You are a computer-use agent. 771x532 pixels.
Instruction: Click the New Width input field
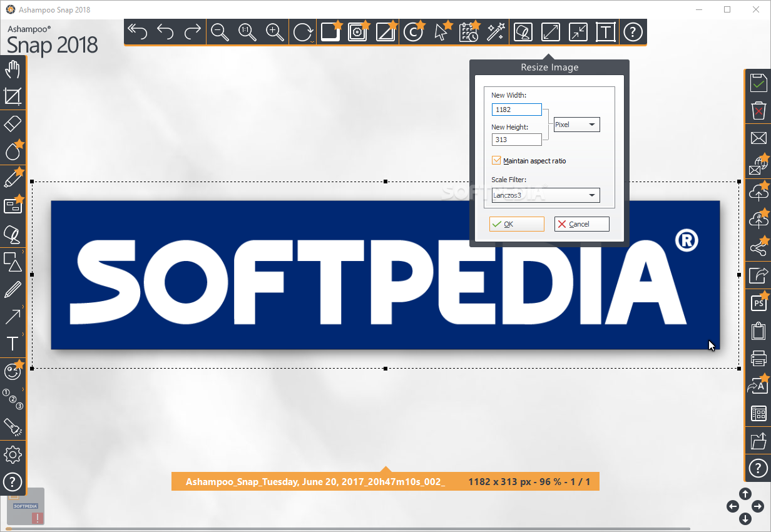pyautogui.click(x=517, y=110)
